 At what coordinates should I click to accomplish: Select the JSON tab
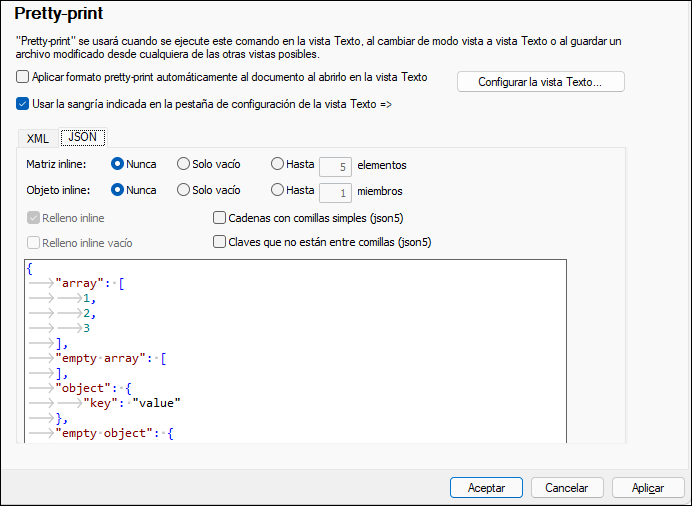coord(83,137)
